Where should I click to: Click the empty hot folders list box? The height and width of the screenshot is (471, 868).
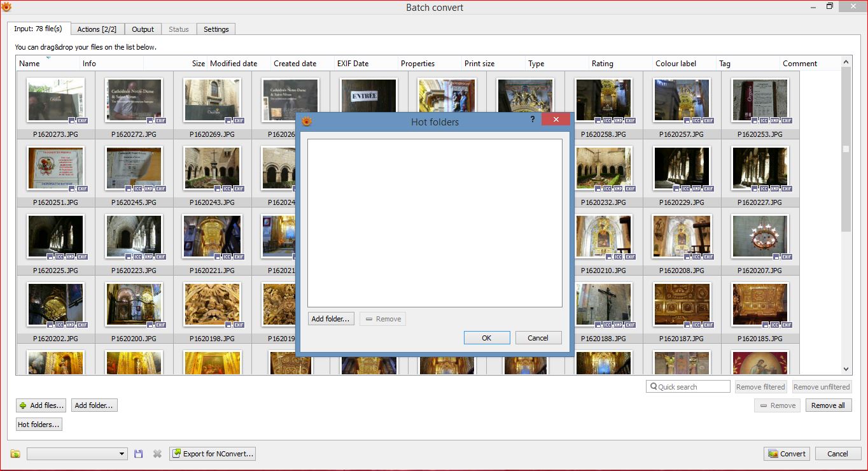[x=435, y=223]
